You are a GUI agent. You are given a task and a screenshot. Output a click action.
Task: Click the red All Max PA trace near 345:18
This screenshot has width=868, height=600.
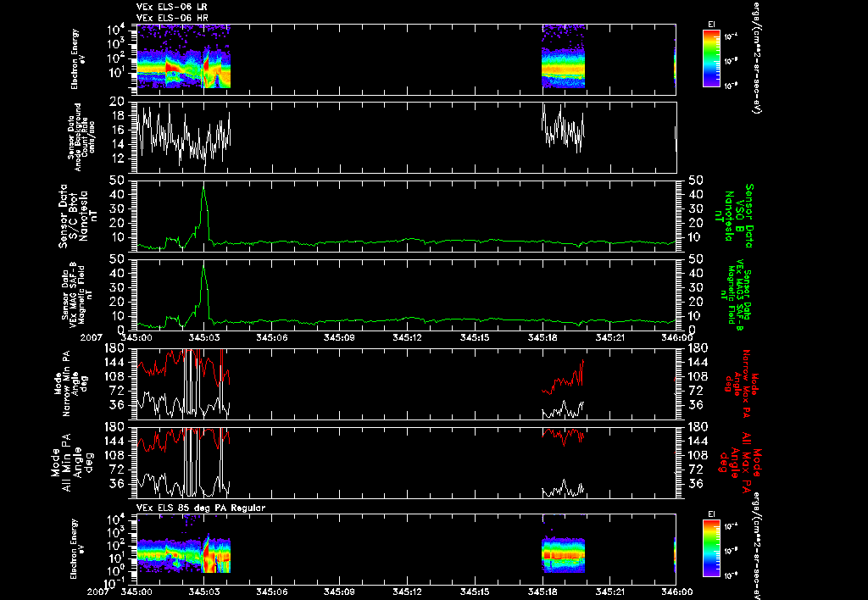click(563, 436)
